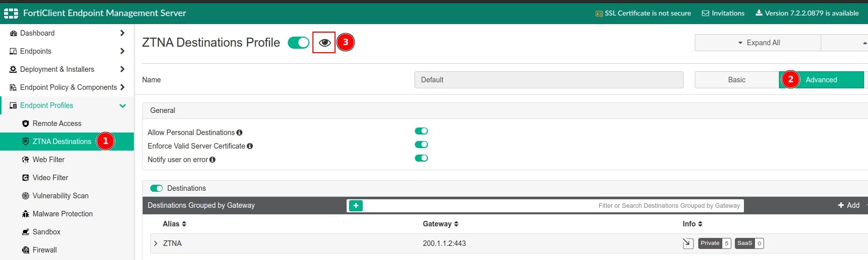This screenshot has height=260, width=868.
Task: Open the Invitations link
Action: click(723, 13)
